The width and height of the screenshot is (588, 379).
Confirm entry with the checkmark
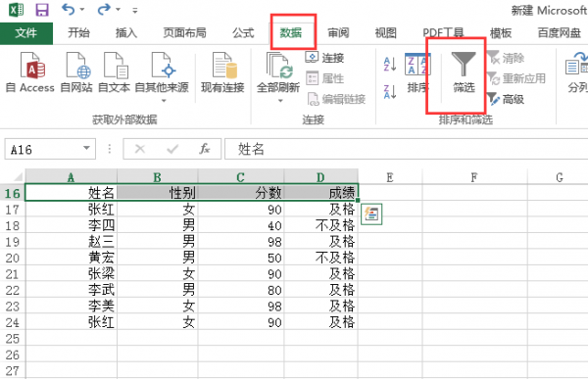point(172,149)
